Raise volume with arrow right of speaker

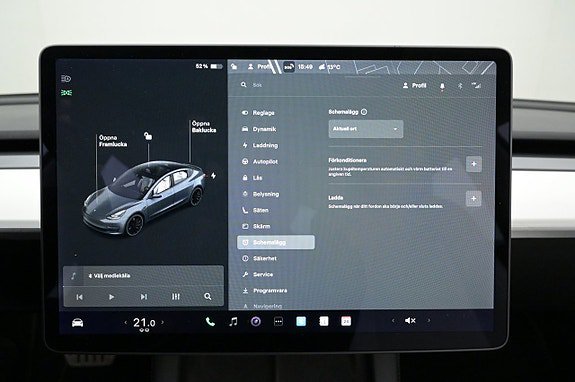pos(429,320)
